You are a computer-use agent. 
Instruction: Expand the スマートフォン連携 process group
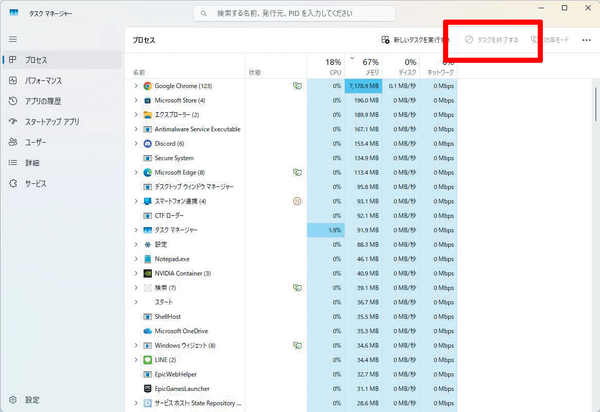(x=136, y=201)
